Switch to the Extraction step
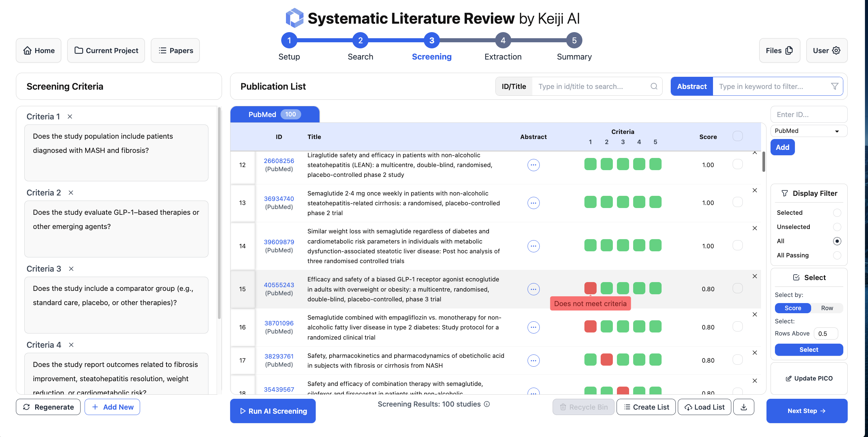 coord(503,40)
